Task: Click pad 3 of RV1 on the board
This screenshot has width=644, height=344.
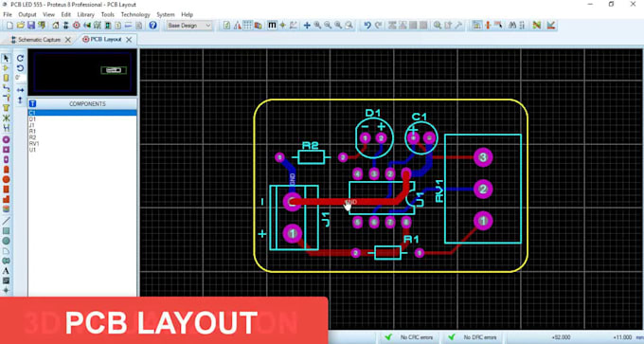Action: [483, 157]
